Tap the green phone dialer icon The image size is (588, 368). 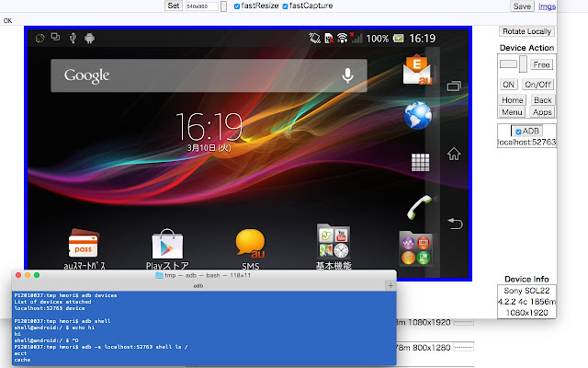(x=419, y=207)
